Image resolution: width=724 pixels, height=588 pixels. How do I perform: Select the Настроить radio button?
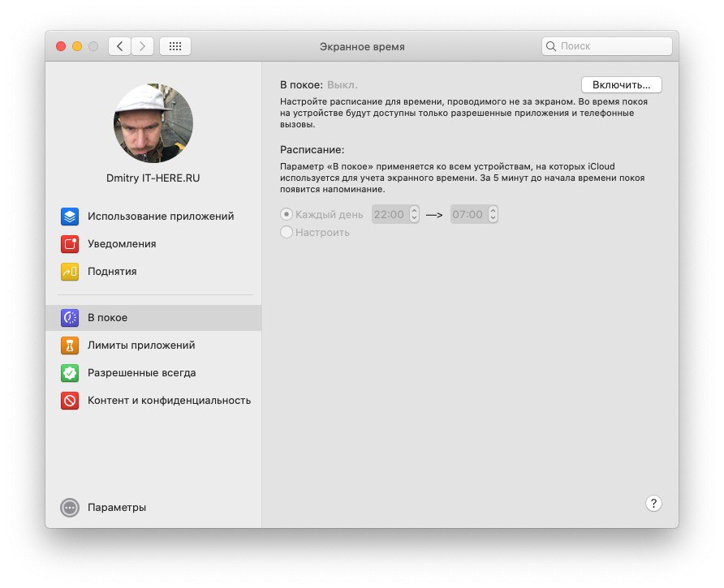tap(286, 233)
